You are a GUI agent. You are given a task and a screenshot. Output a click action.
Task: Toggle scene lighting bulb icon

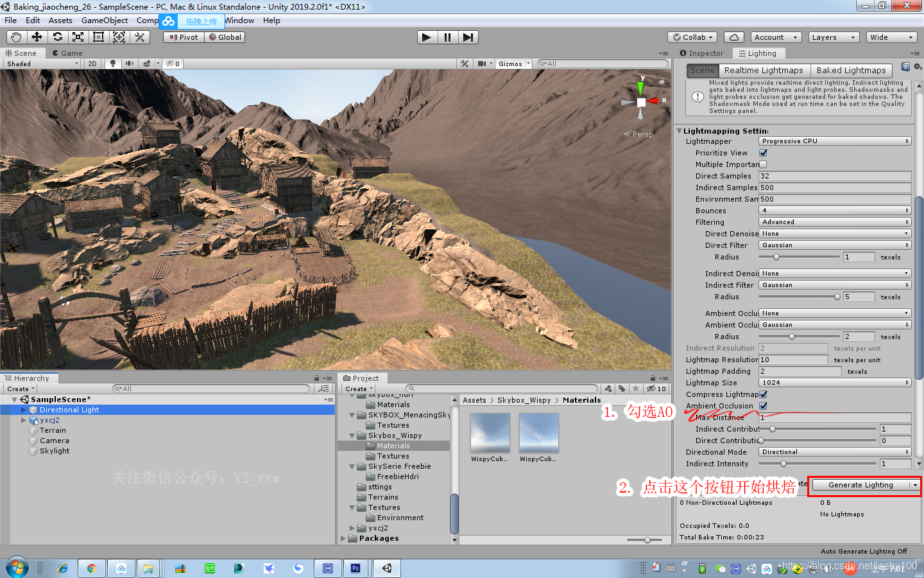click(113, 64)
